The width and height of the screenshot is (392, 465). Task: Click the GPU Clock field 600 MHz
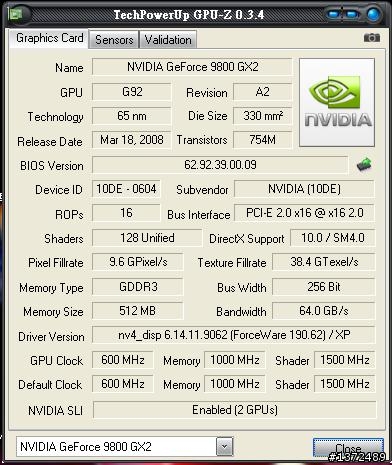pyautogui.click(x=123, y=360)
